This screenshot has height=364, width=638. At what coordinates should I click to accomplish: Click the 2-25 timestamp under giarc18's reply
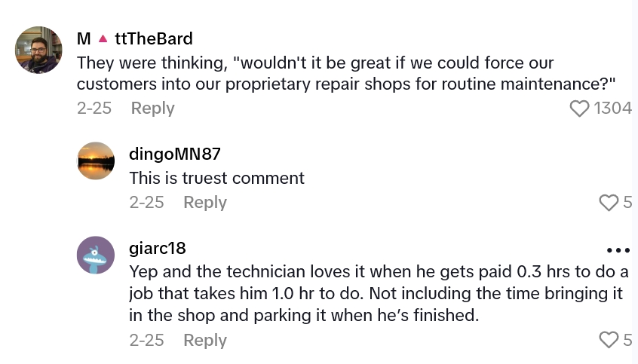pyautogui.click(x=146, y=340)
